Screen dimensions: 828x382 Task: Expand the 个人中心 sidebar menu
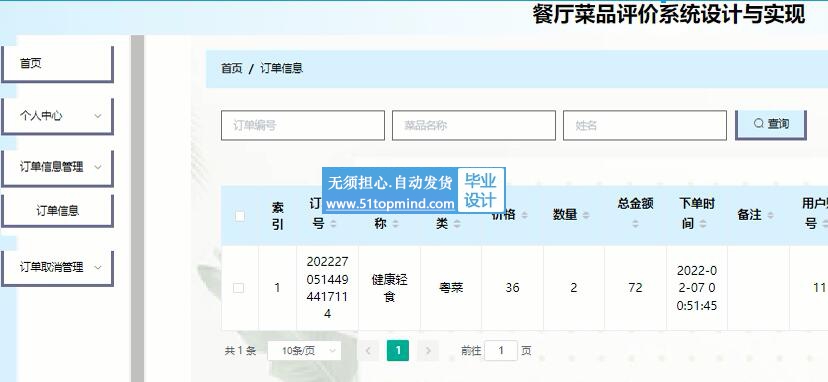pos(58,116)
